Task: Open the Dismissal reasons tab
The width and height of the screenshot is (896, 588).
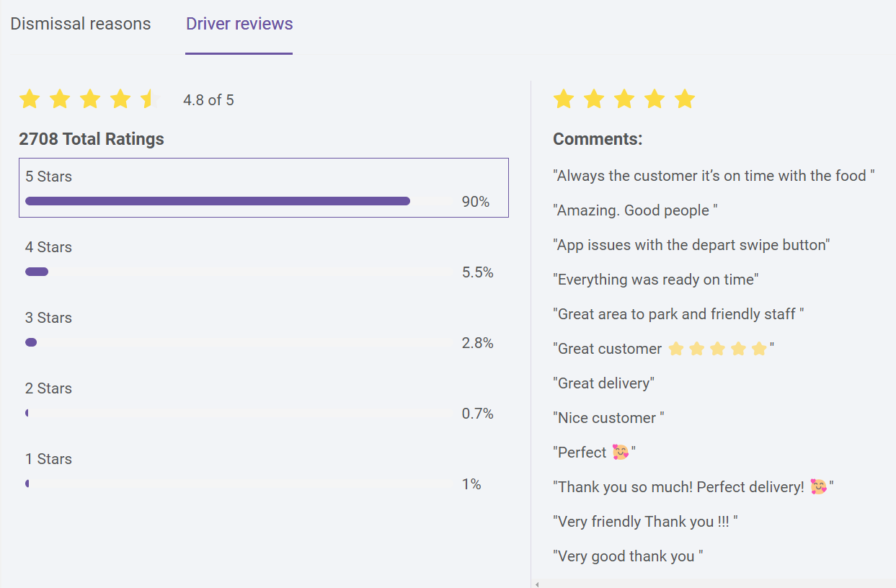Action: [x=81, y=24]
